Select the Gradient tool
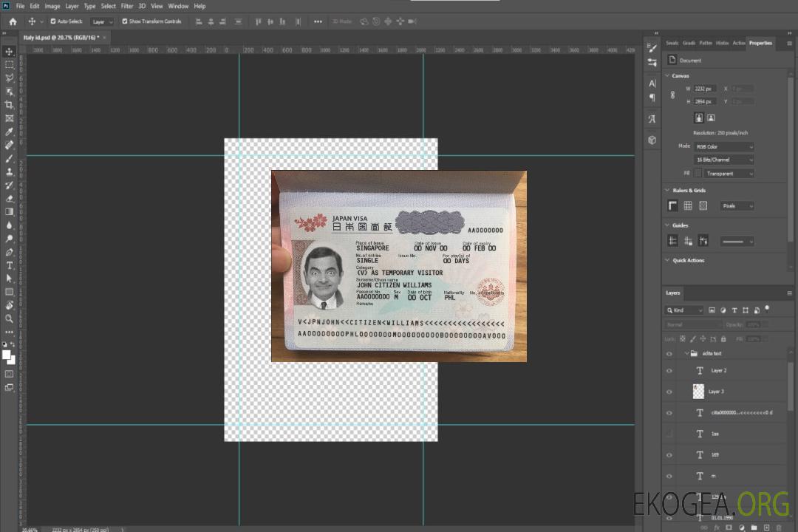 9,212
